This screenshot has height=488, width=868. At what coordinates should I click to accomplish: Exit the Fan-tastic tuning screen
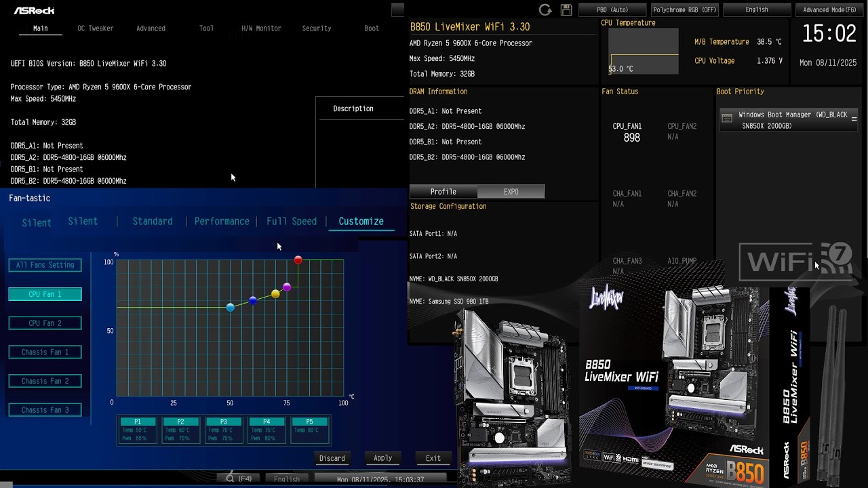[x=433, y=458]
